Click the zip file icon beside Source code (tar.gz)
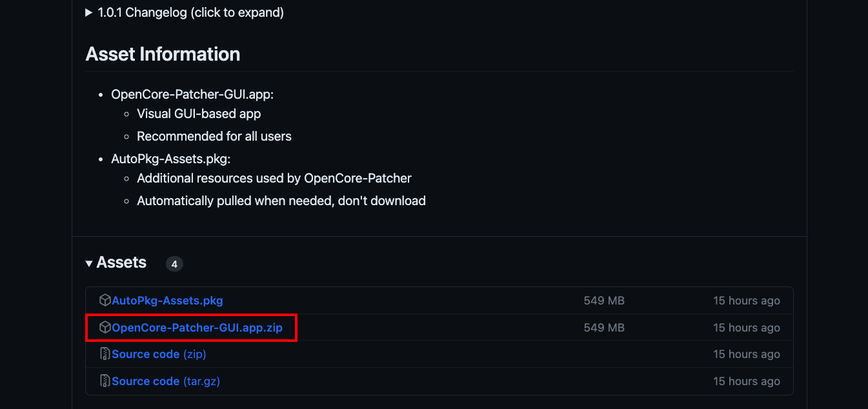868x409 pixels. point(105,381)
